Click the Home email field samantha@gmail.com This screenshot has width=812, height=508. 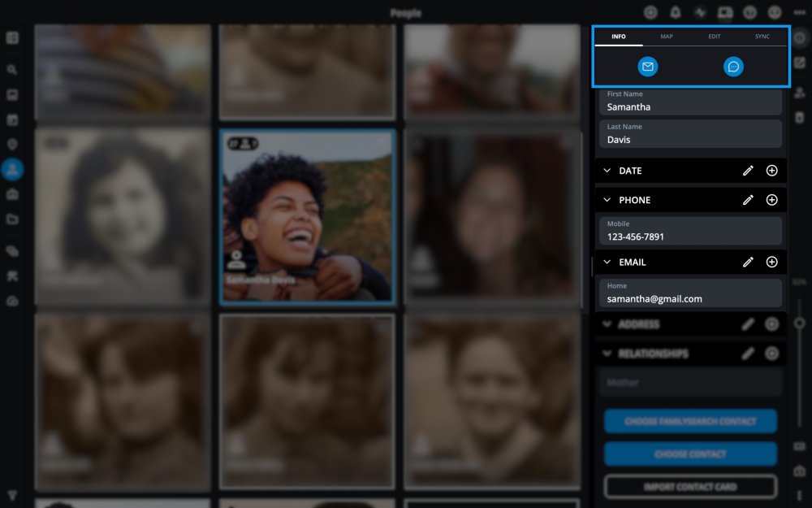point(690,293)
